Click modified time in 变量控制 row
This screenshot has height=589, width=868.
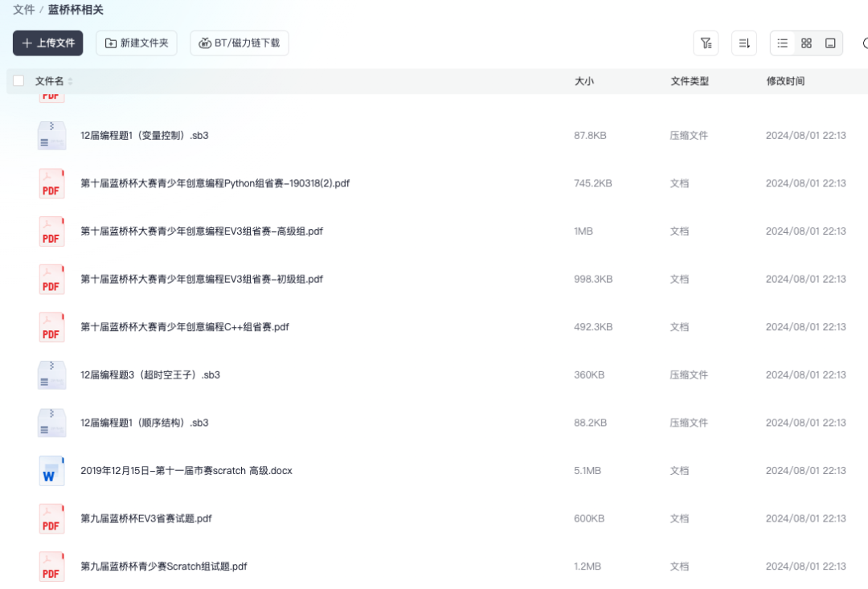tap(805, 136)
